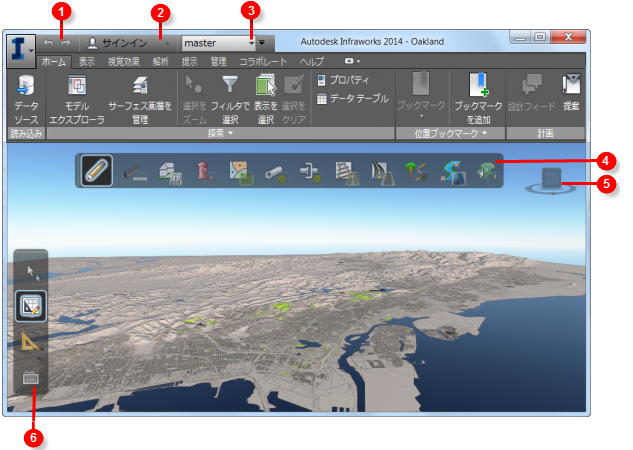Viewport: 633px width, 450px height.
Task: Open the 提示 ribbon tab
Action: pyautogui.click(x=189, y=62)
